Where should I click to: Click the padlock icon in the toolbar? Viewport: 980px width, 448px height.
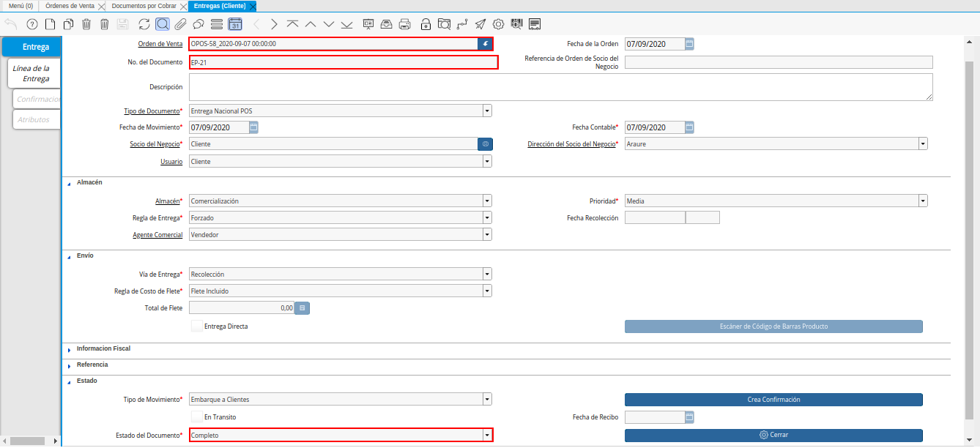(426, 24)
